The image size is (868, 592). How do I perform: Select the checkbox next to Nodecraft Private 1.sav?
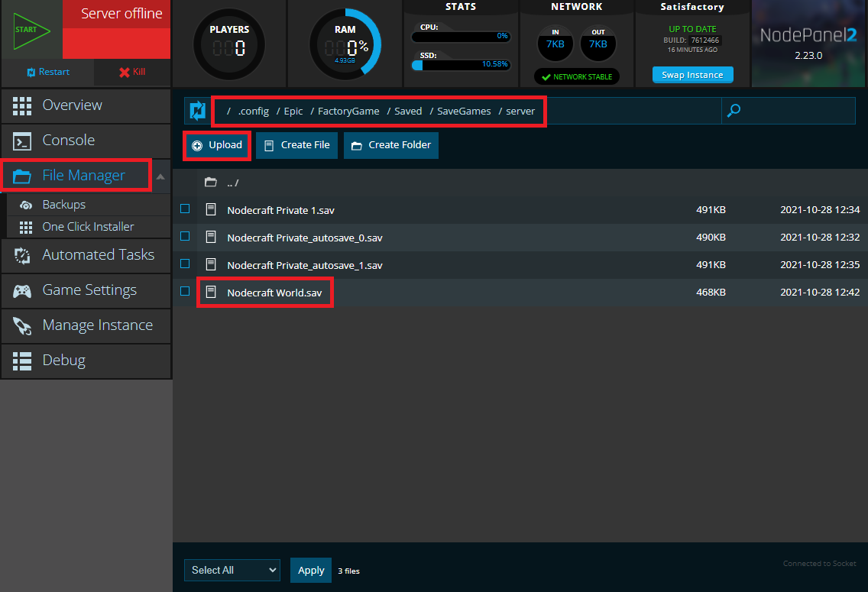[184, 209]
